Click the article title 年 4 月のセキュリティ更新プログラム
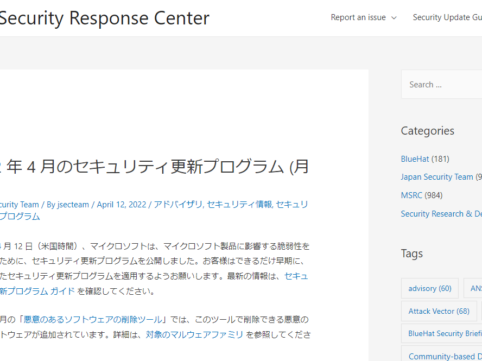Viewport: 482px width, 361px height. (154, 167)
